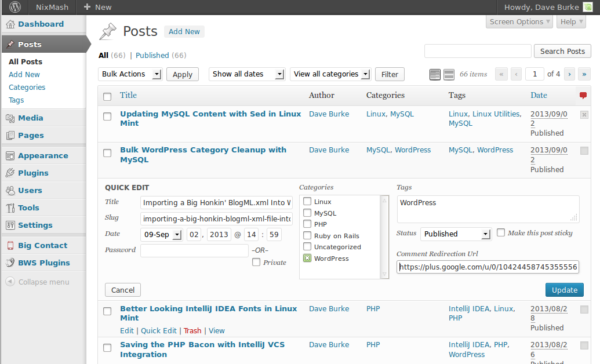600x364 pixels.
Task: Go to the last page of posts
Action: (x=584, y=74)
